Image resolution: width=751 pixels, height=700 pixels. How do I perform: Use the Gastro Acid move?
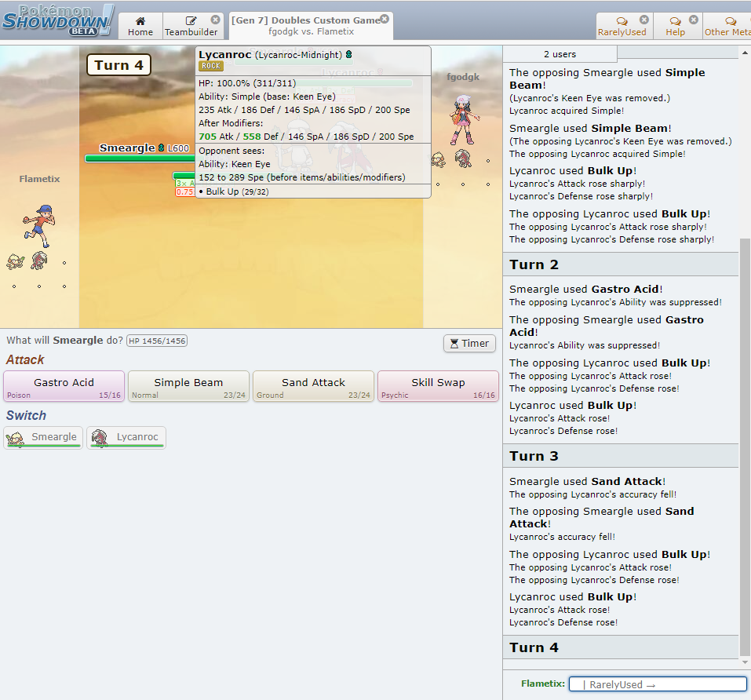coord(64,386)
